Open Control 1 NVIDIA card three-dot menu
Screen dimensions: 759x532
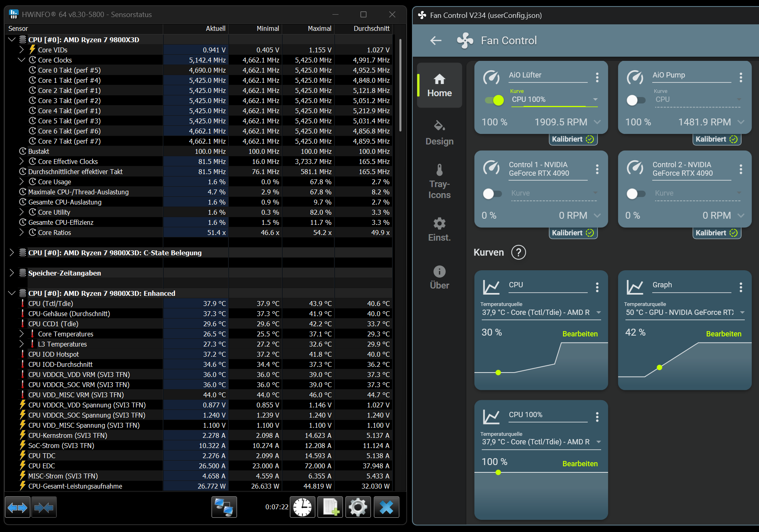pos(597,169)
